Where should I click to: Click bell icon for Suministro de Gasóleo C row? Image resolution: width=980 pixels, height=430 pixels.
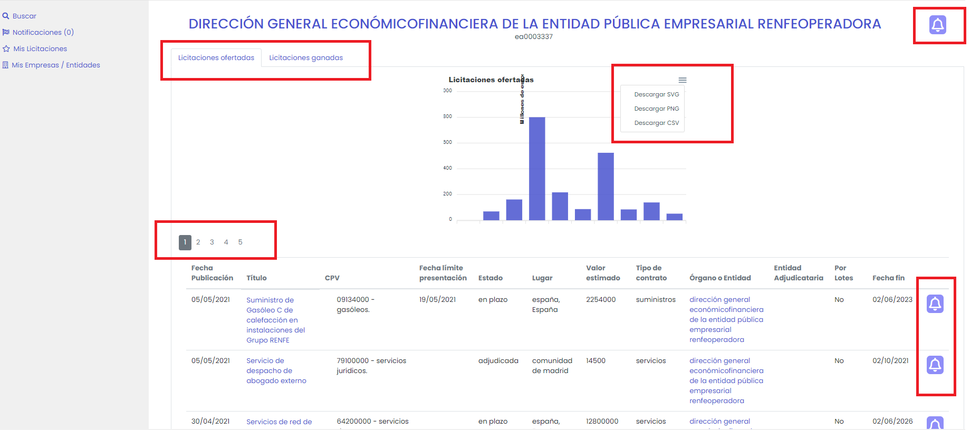tap(935, 304)
